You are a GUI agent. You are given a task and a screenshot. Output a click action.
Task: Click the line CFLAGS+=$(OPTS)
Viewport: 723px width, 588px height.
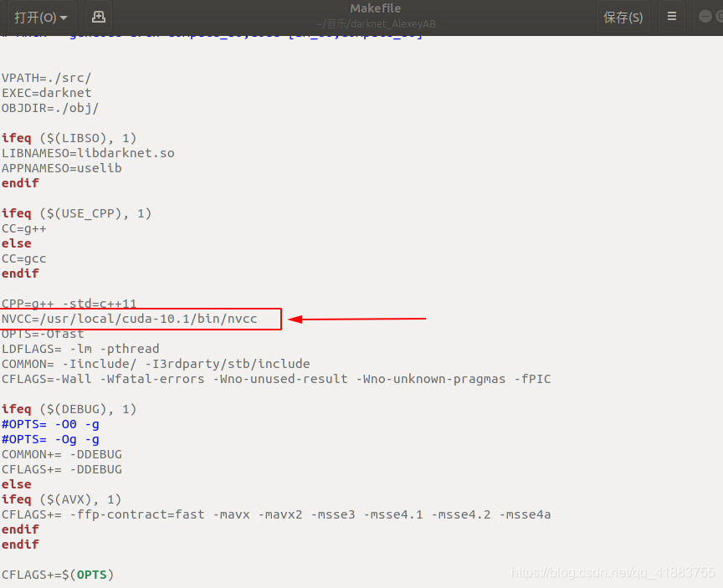pos(58,575)
